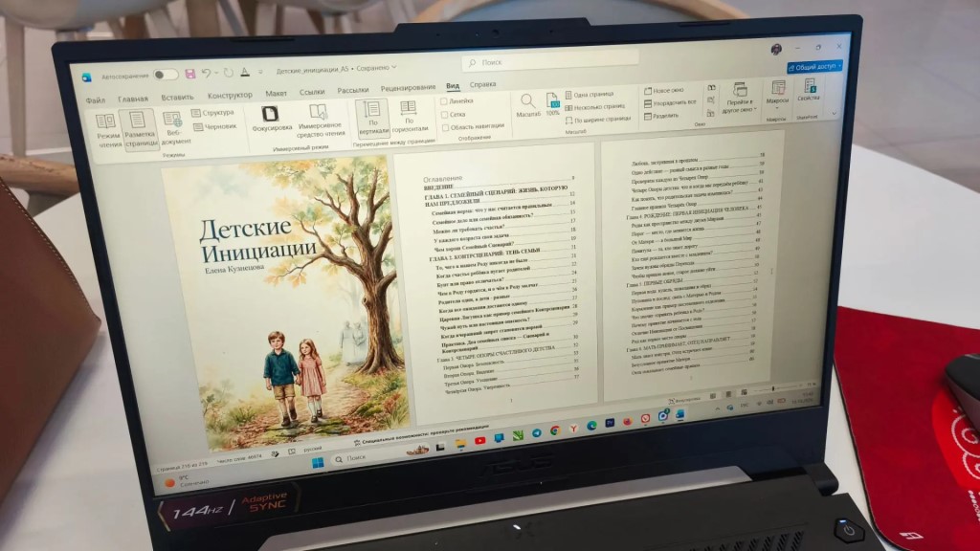The image size is (980, 551).
Task: Choose По горизонтали page movement
Action: tap(410, 116)
